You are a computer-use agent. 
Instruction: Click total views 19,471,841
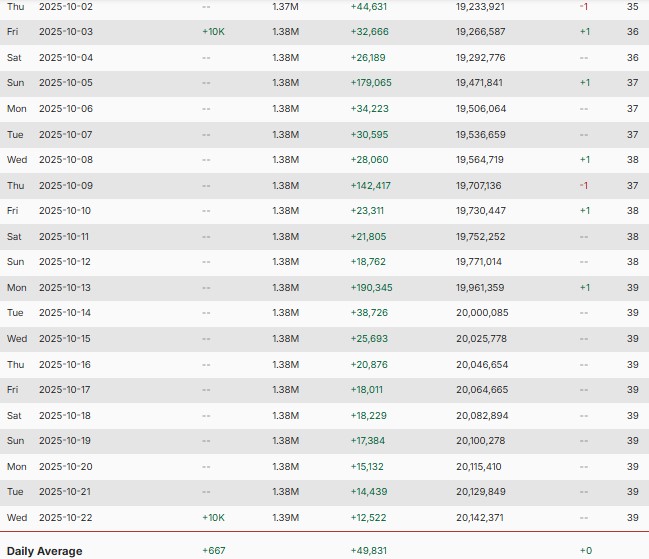479,83
